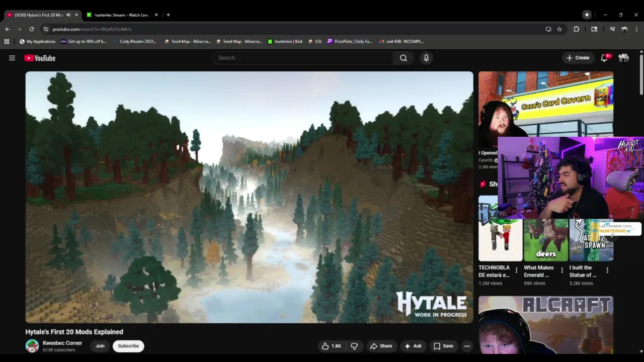Screen dimensions: 644x362
Task: Click the 83.8K subscribers text
Action: coord(59,350)
